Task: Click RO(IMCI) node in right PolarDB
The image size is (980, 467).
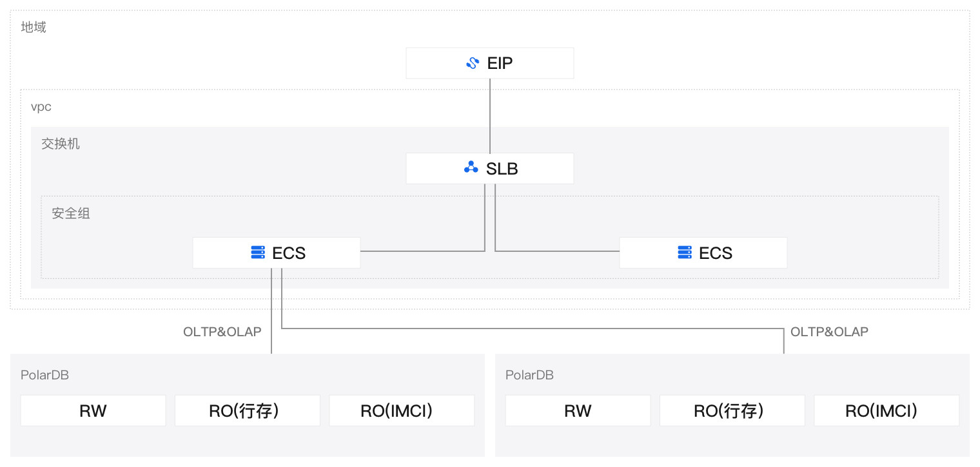Action: (x=887, y=411)
